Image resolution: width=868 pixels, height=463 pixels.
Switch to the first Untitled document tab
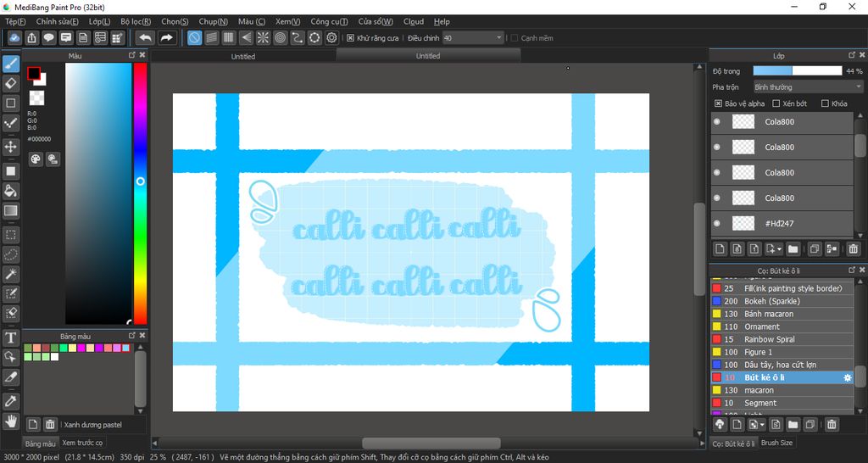click(x=243, y=57)
